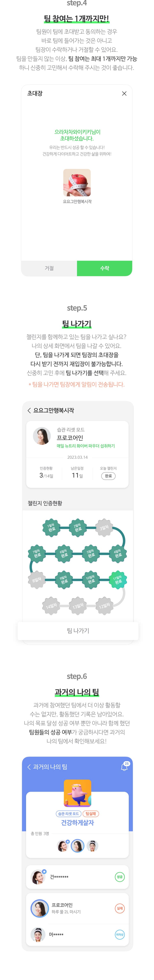Open notifications bell with 25 badge
The image size is (154, 980).
[125, 767]
